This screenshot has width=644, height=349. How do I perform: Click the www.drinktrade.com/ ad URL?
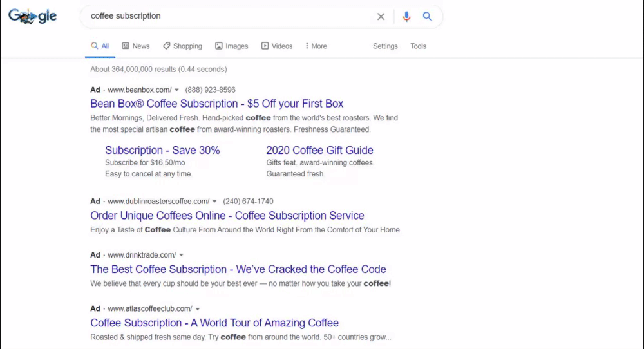tap(142, 255)
